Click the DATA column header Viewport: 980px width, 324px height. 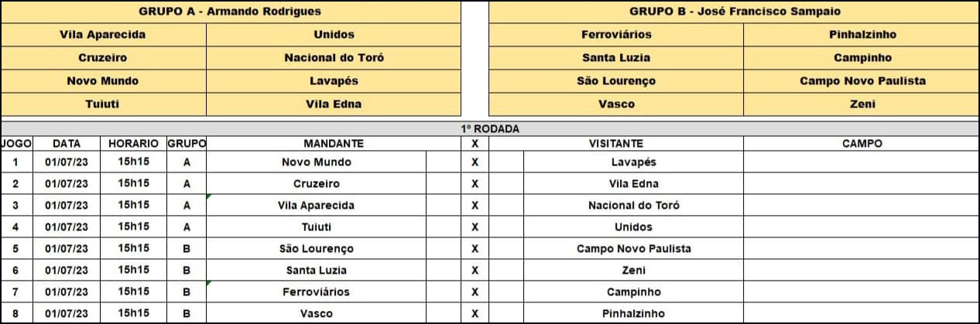click(x=67, y=144)
